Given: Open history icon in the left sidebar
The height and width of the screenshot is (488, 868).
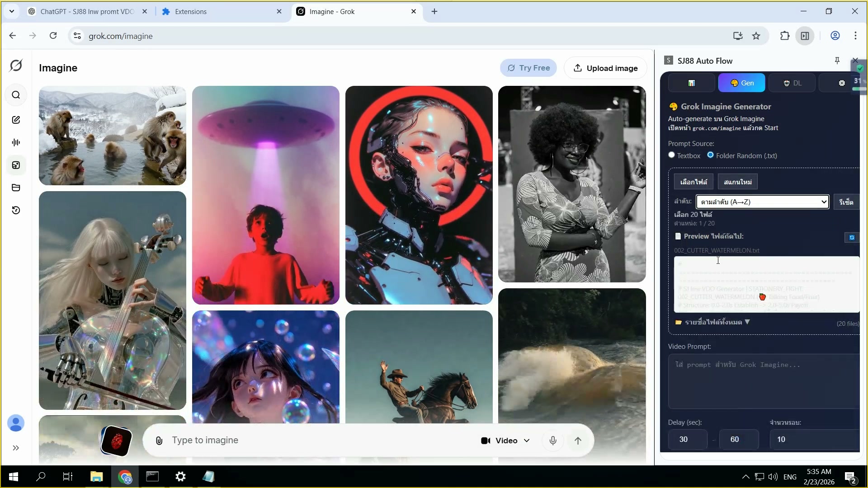Looking at the screenshot, I should [x=16, y=211].
